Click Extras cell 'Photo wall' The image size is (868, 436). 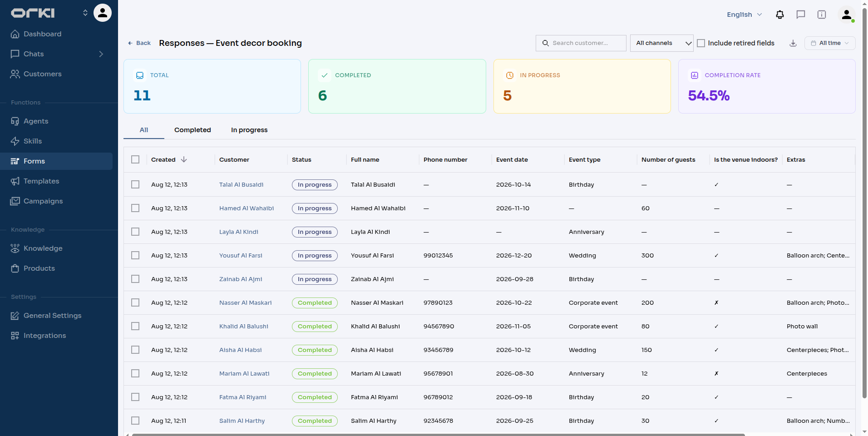(802, 326)
